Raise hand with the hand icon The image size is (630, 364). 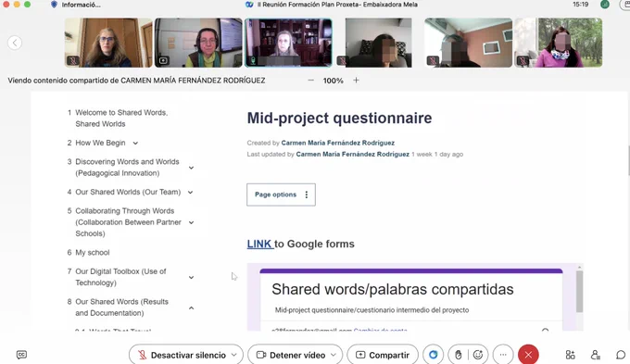point(458,355)
